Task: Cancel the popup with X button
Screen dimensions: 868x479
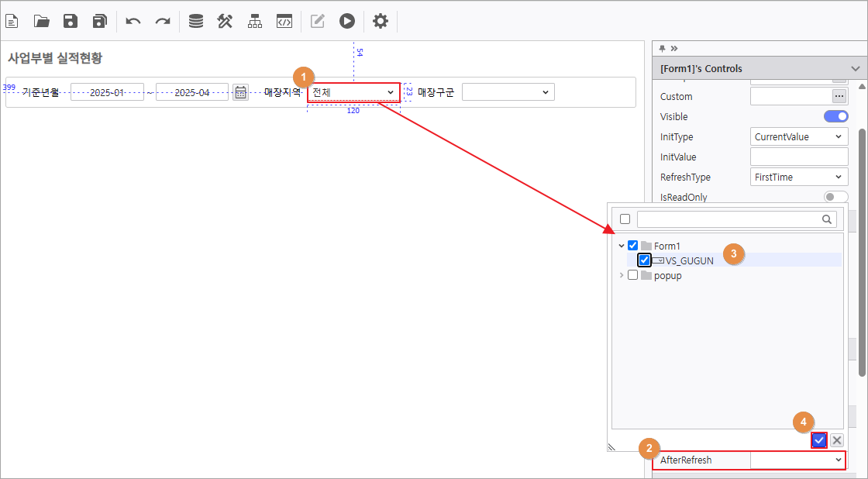Action: 837,440
